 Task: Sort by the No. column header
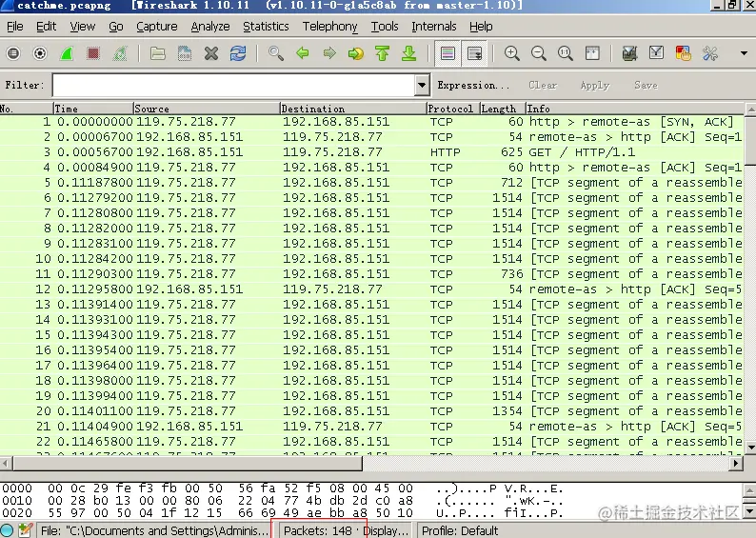point(26,109)
